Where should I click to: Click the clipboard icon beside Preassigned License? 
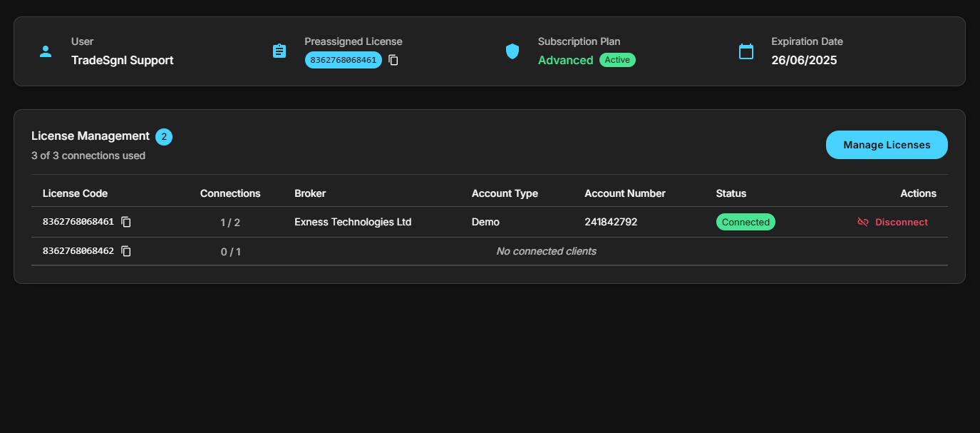tap(279, 51)
